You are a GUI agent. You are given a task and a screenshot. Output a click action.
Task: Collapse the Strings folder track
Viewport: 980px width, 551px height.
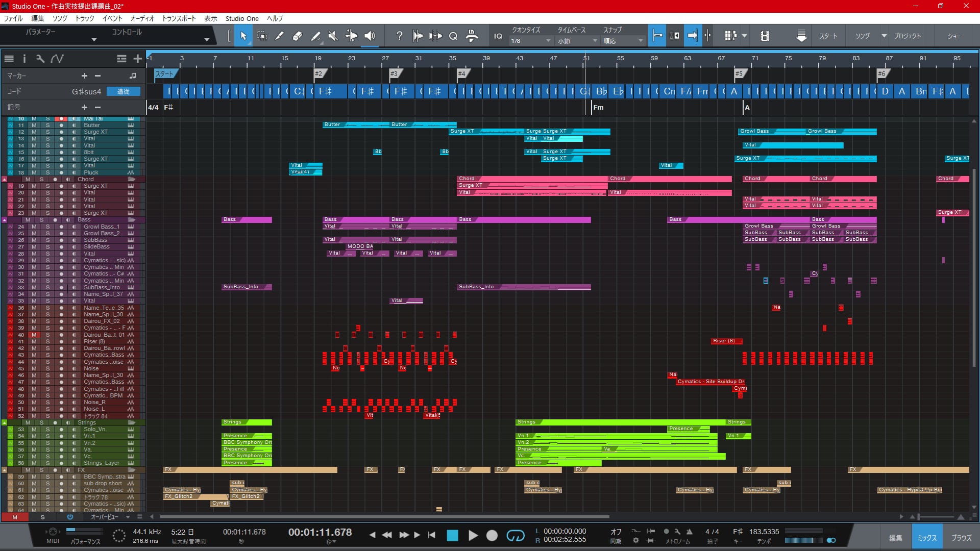point(4,422)
